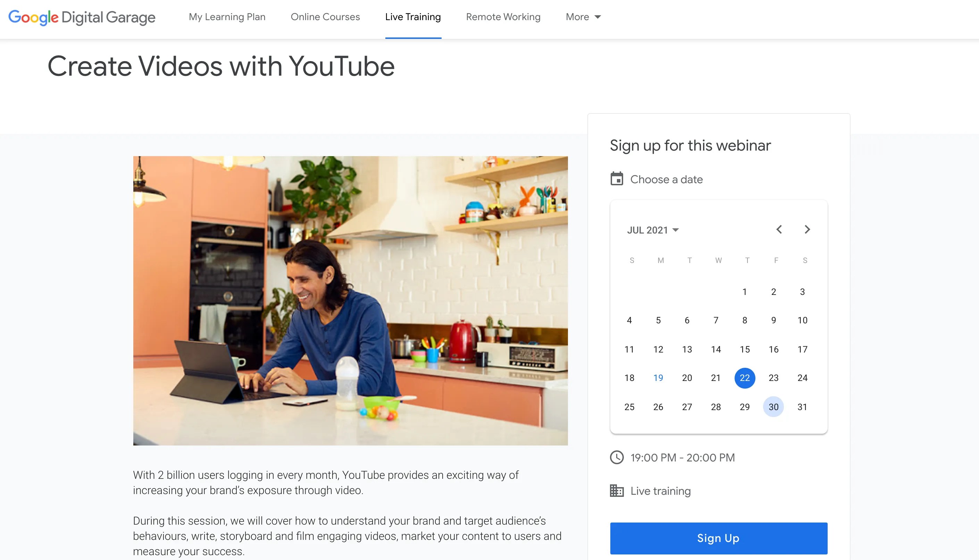Click the building icon beside Live training

(618, 491)
